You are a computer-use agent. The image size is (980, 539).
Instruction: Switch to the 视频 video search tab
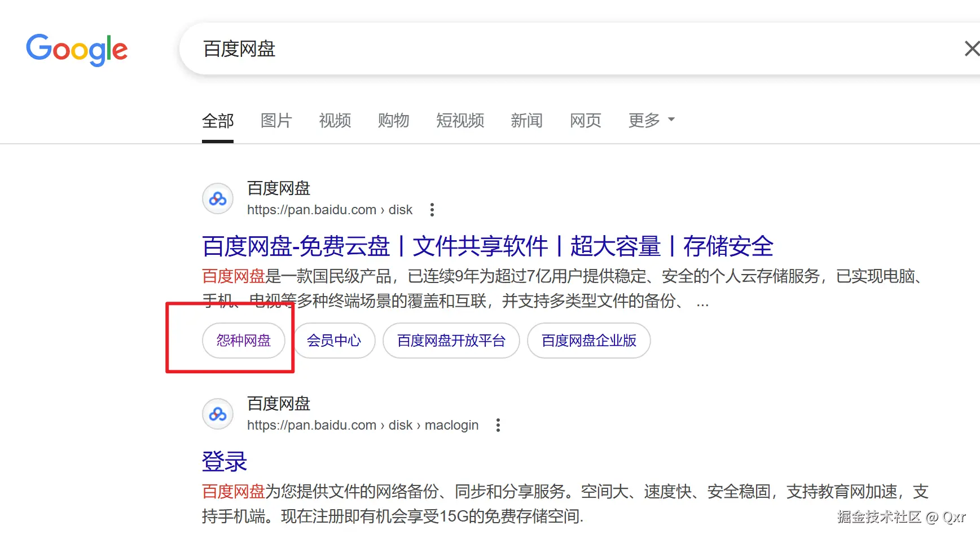tap(335, 121)
